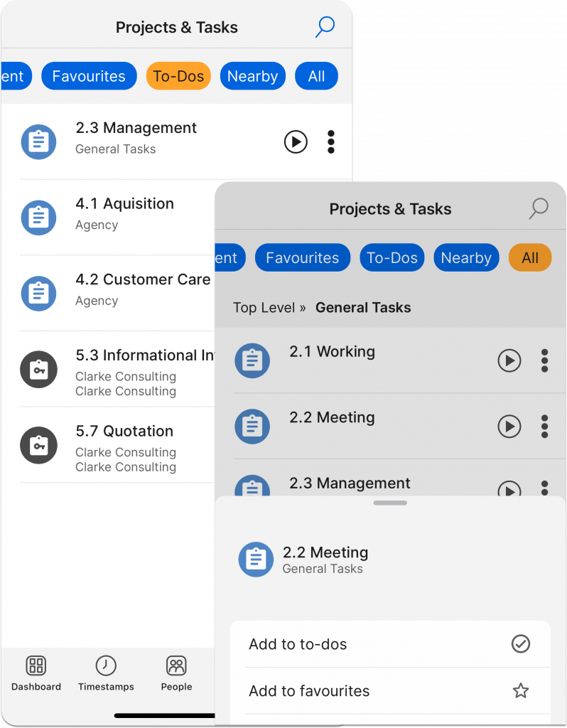Open the Dashboard tab in the bottom bar
The width and height of the screenshot is (567, 728).
click(36, 673)
